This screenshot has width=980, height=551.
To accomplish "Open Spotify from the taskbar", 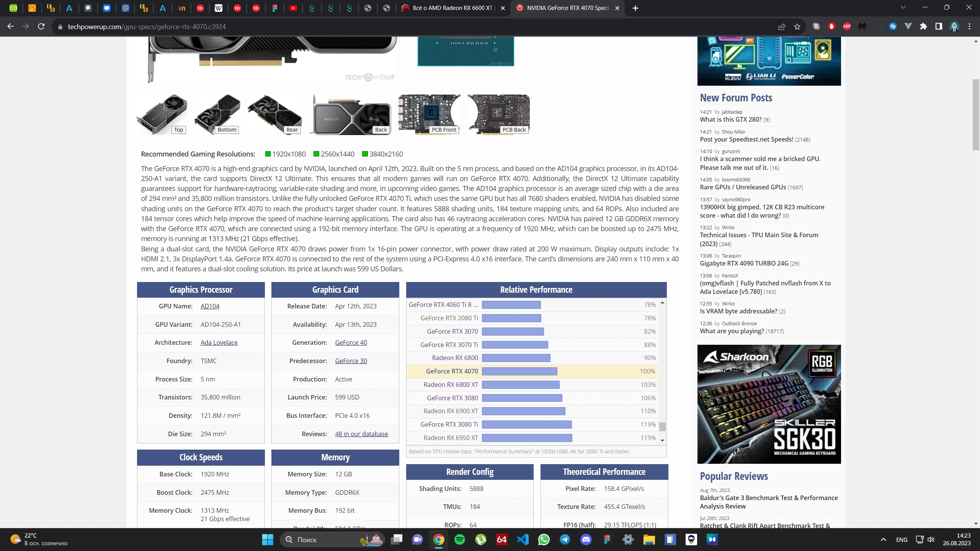I will pyautogui.click(x=459, y=540).
